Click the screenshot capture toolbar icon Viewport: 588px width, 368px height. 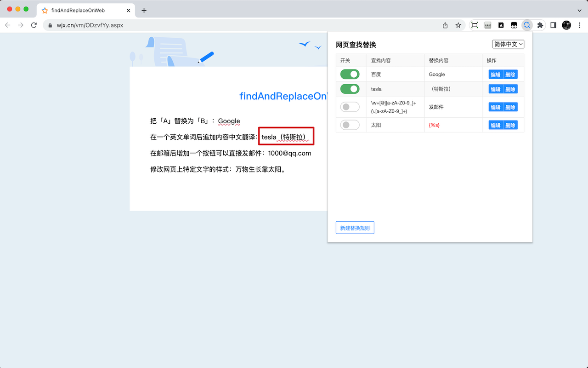point(474,25)
